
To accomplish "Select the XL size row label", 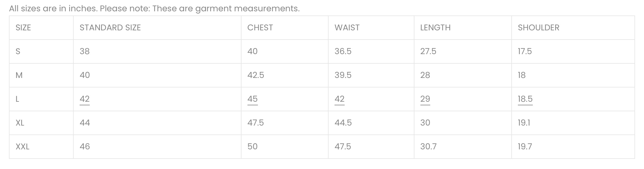I will 20,123.
